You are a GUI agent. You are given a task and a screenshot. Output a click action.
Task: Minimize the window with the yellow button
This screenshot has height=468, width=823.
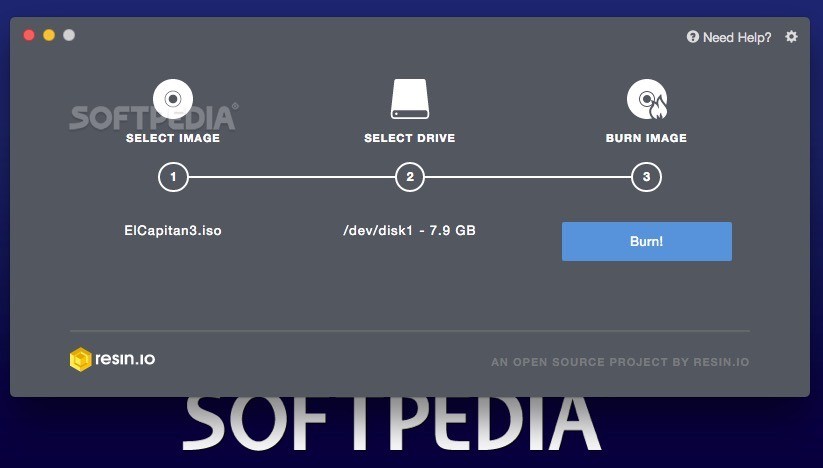49,35
